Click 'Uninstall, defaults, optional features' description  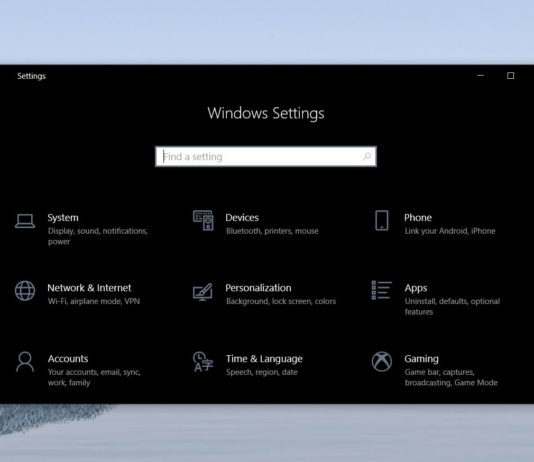coord(452,306)
